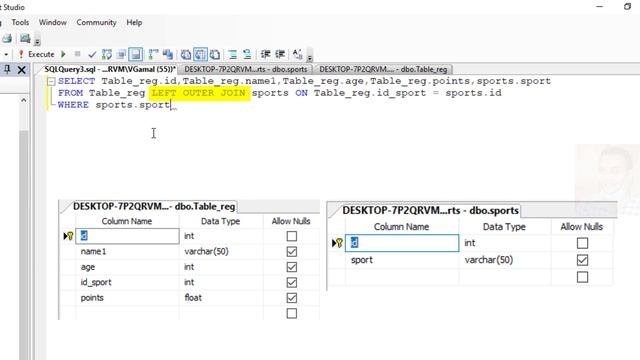Click the SELECT keyword in query
This screenshot has width=640, height=360.
(x=76, y=81)
